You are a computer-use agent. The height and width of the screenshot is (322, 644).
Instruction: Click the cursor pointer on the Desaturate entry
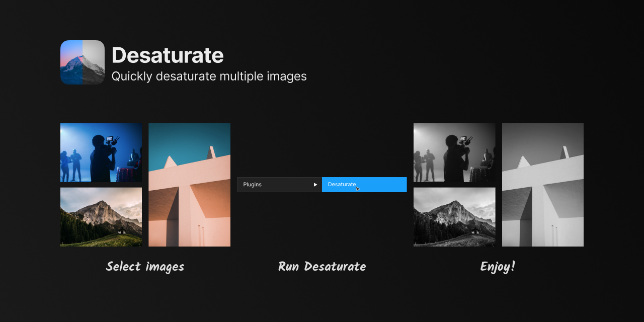[357, 188]
